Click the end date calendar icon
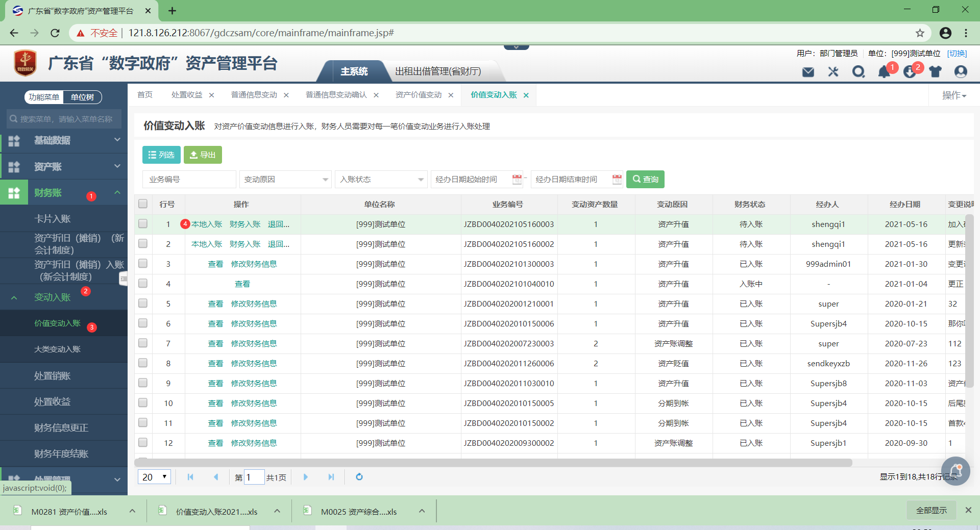 [x=617, y=179]
